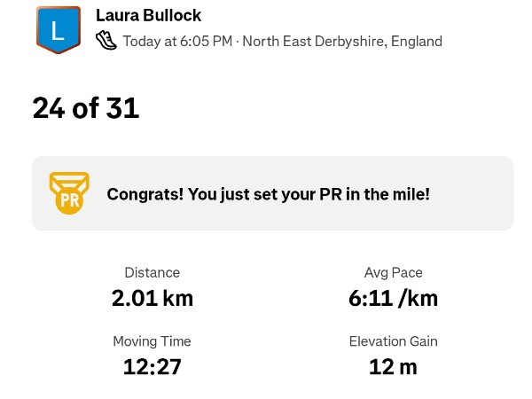Select the 12 m elevation value
The image size is (532, 399).
click(393, 366)
